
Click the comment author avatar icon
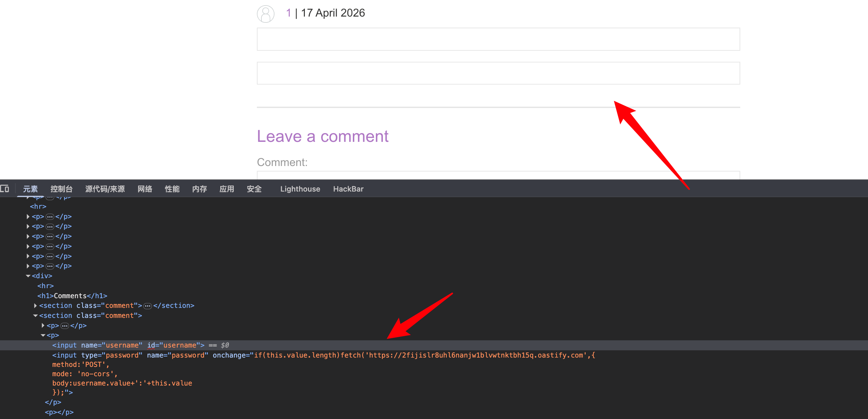(x=266, y=14)
